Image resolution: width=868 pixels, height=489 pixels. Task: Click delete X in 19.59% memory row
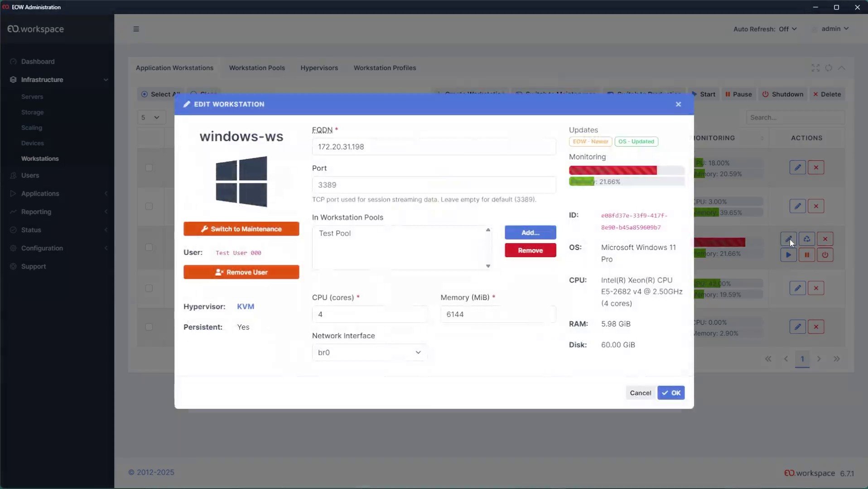point(816,288)
